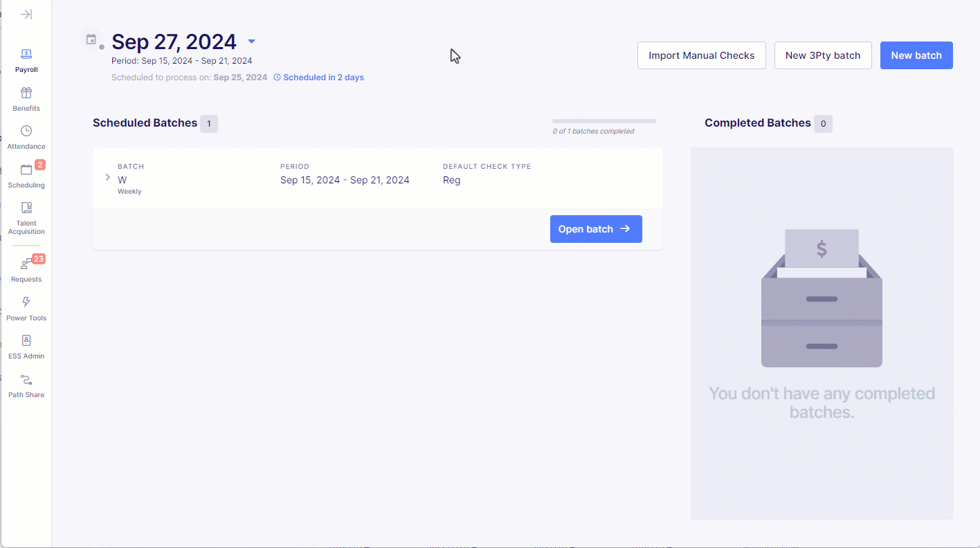Open the pay date dropdown arrow
Image resolution: width=980 pixels, height=548 pixels.
[251, 42]
